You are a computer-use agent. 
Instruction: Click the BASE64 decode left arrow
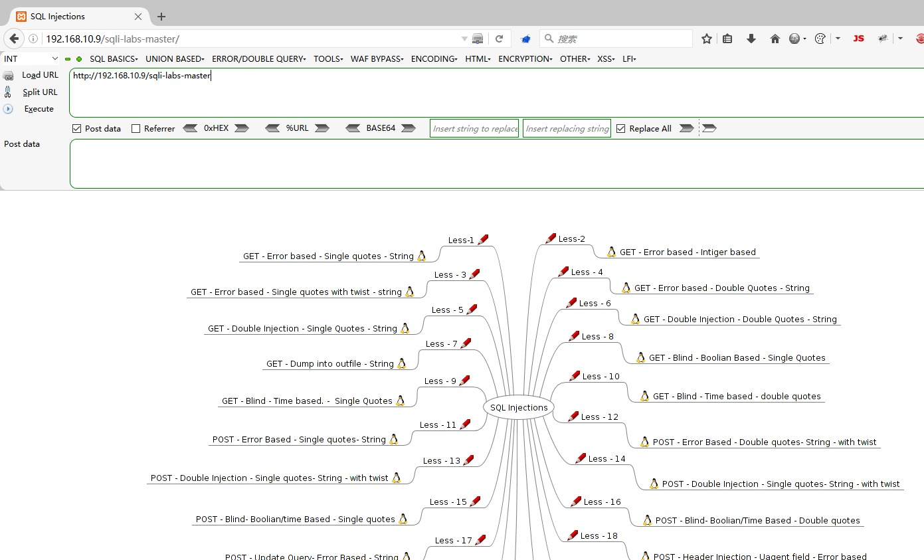click(x=353, y=128)
